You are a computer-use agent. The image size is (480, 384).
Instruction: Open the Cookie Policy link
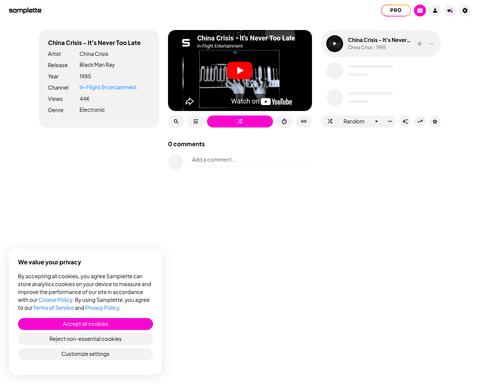(x=55, y=300)
